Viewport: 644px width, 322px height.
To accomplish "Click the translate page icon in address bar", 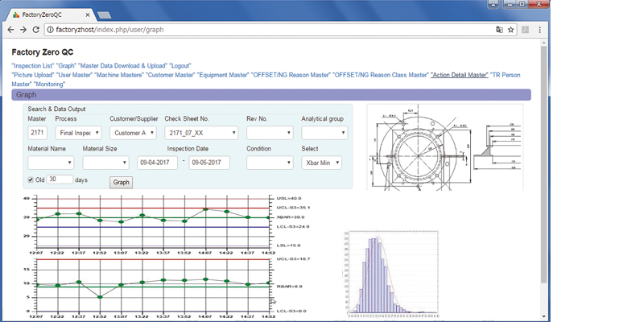I will (500, 30).
